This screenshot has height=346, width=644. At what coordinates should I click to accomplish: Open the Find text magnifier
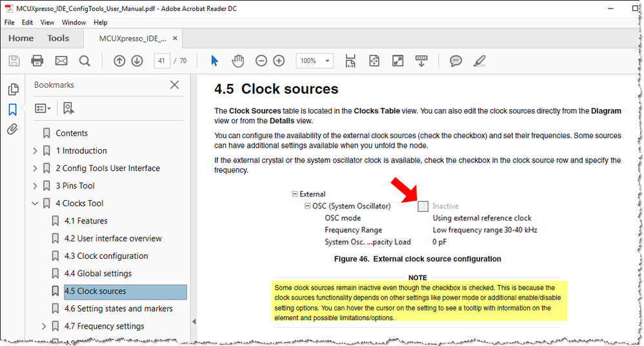click(85, 61)
